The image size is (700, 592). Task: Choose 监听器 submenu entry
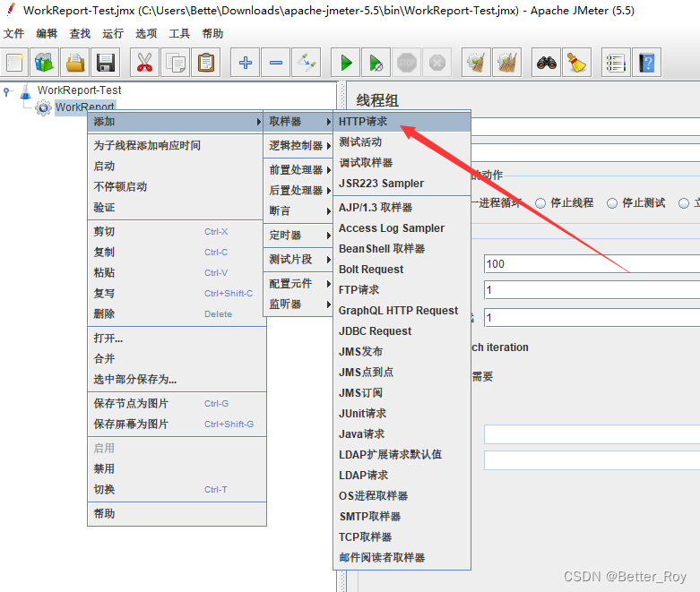tap(298, 305)
